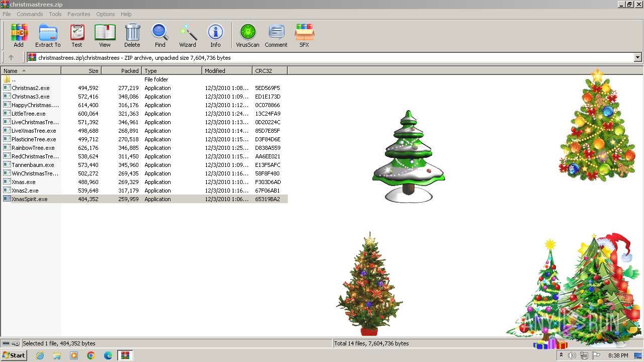Click the disk drive icon in status bar
Viewport: 644px width, 362px height.
tap(6, 343)
